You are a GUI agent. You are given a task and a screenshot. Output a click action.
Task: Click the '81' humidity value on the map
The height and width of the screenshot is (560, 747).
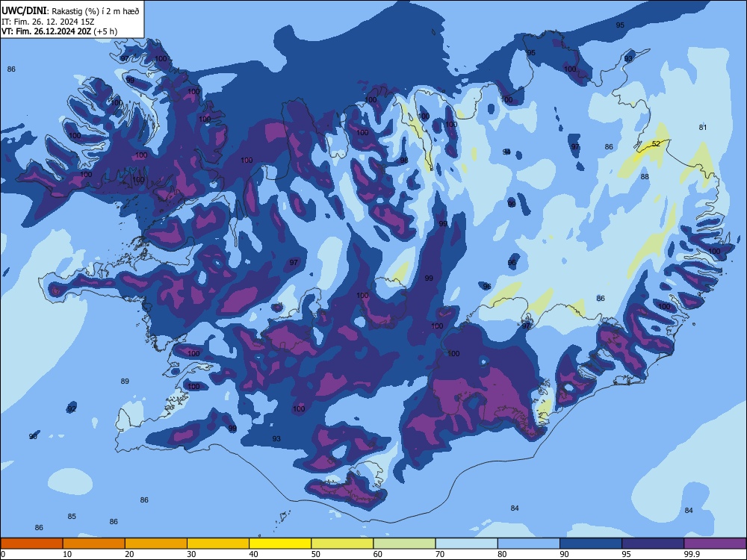(x=703, y=127)
